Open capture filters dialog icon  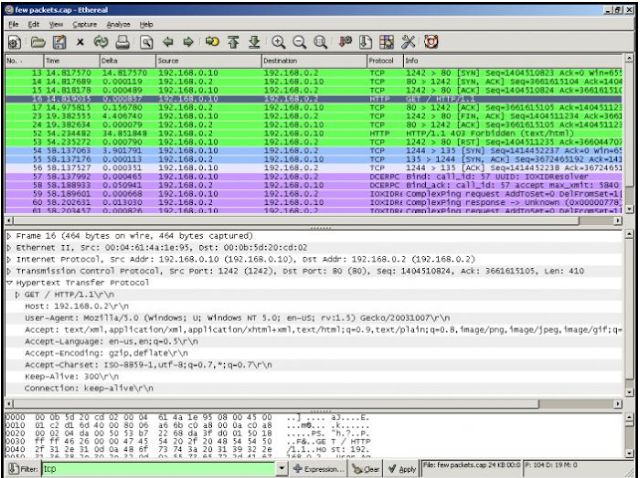(345, 42)
